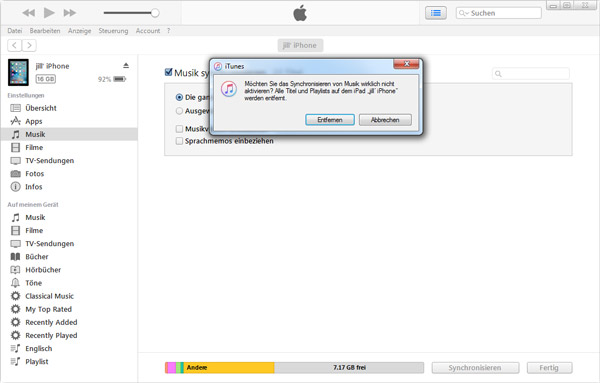
Task: Click Abbrechen in the iTunes dialog
Action: point(385,120)
